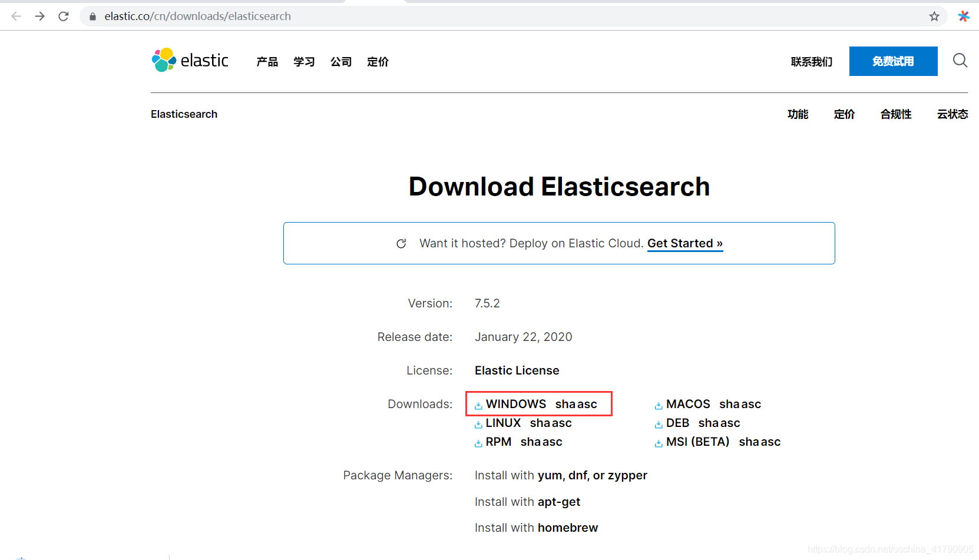Click the circular arrow icon in the hosted banner
The image size is (979, 560).
tap(401, 244)
